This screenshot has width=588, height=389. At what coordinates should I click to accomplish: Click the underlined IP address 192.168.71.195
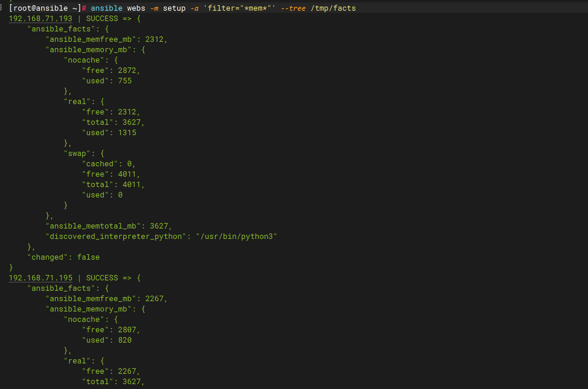click(x=40, y=278)
